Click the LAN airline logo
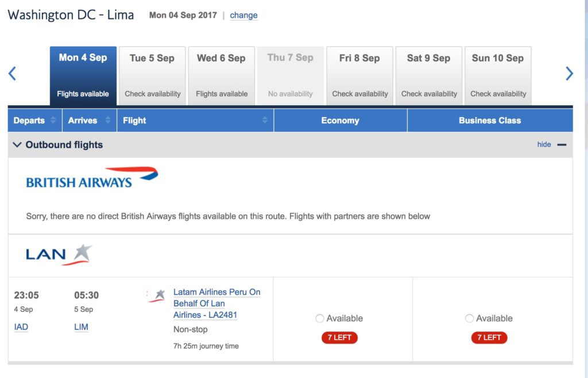 pyautogui.click(x=59, y=255)
